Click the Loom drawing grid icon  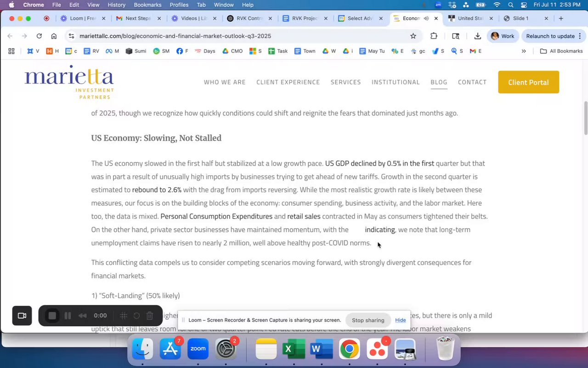tap(123, 316)
